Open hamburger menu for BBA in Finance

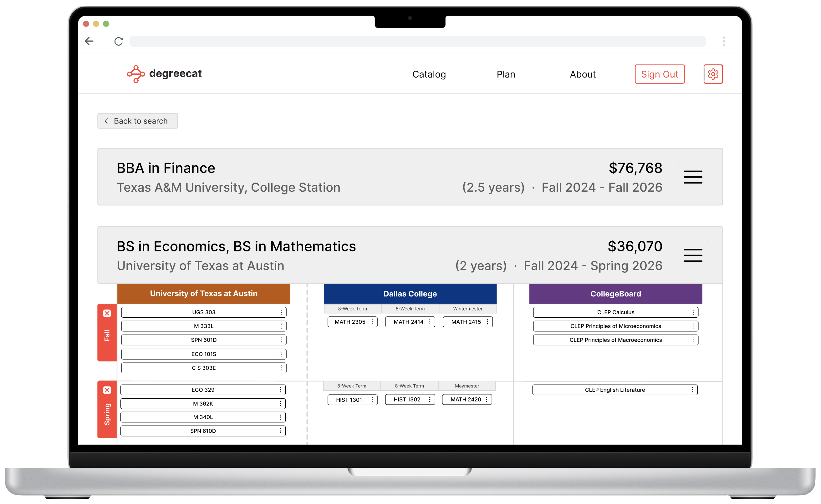click(693, 177)
